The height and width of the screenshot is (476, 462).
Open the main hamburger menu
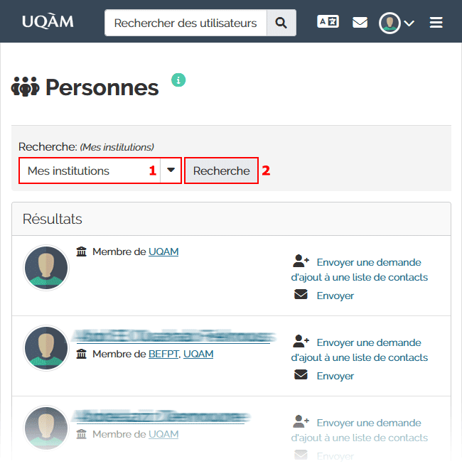point(436,23)
